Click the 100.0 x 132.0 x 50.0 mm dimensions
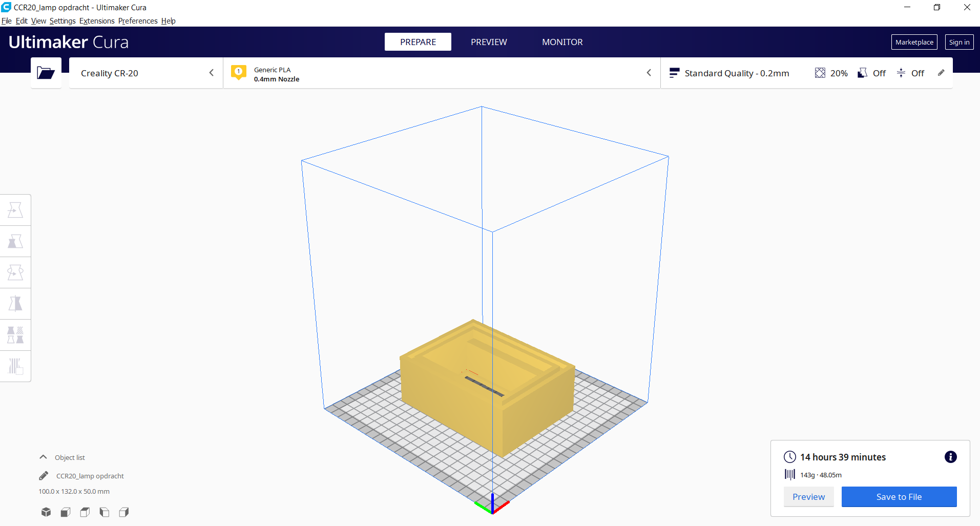This screenshot has height=526, width=980. tap(74, 491)
